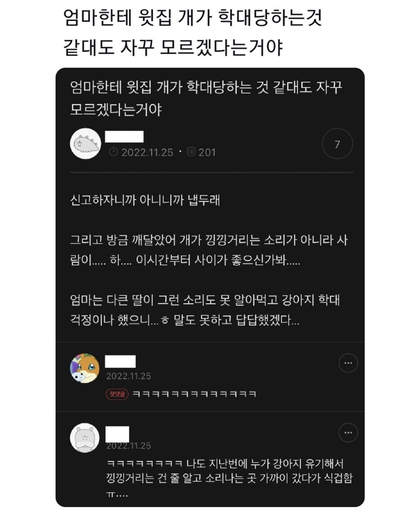This screenshot has height=518, width=420.
Task: Open the more options menu on second comment
Action: point(348,433)
